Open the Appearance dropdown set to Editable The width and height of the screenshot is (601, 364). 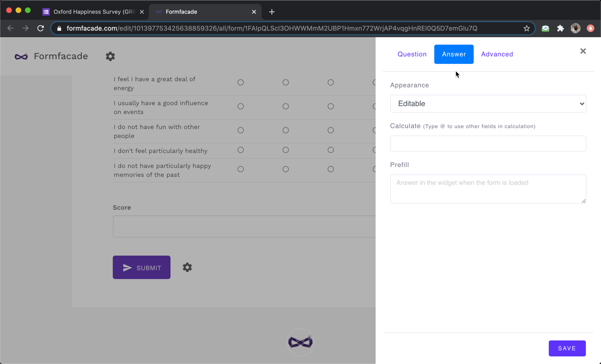488,103
